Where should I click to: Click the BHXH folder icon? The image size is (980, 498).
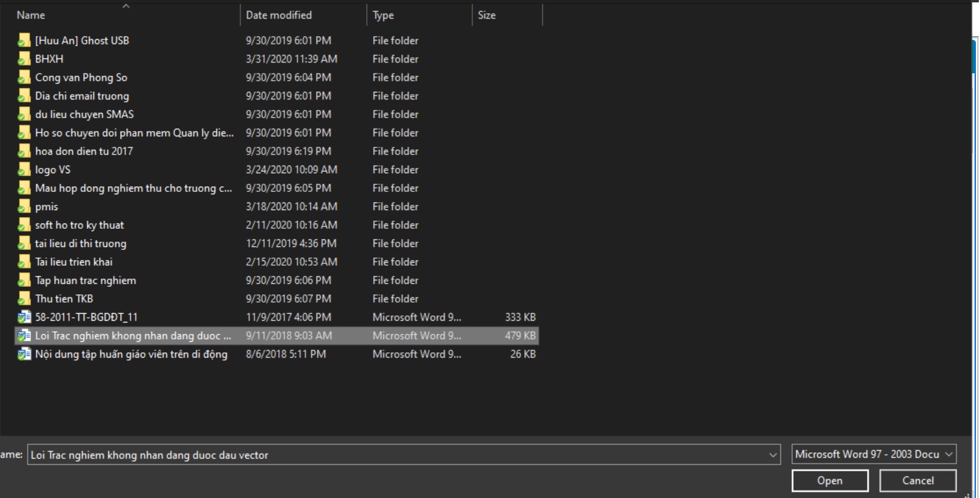24,59
